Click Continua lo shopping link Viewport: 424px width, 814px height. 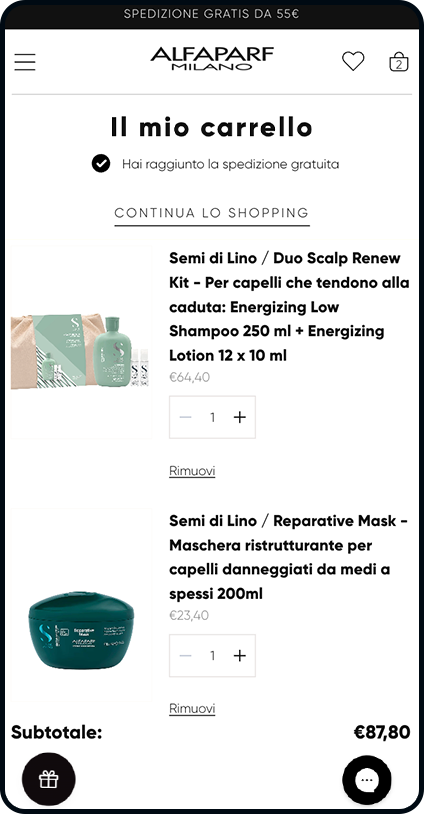click(x=212, y=213)
